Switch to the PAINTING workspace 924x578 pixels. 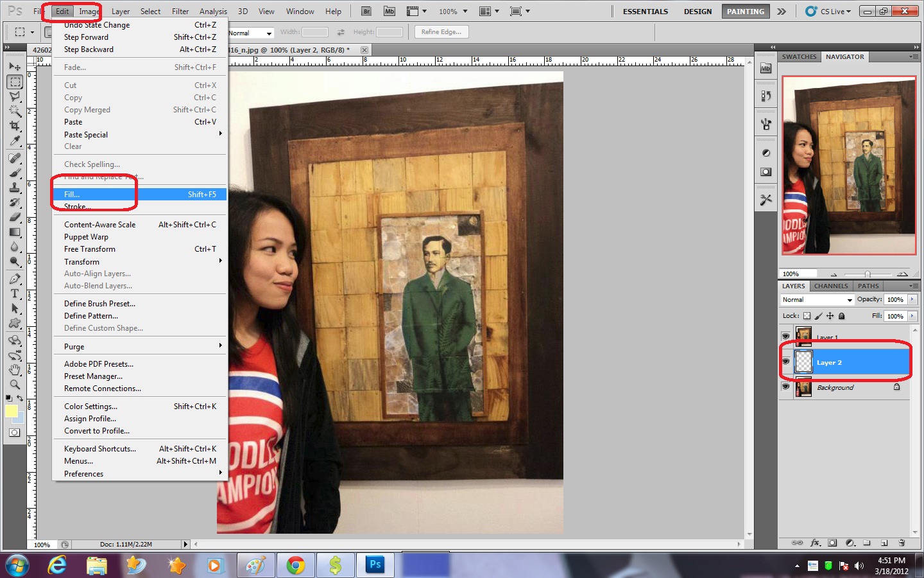click(x=745, y=11)
